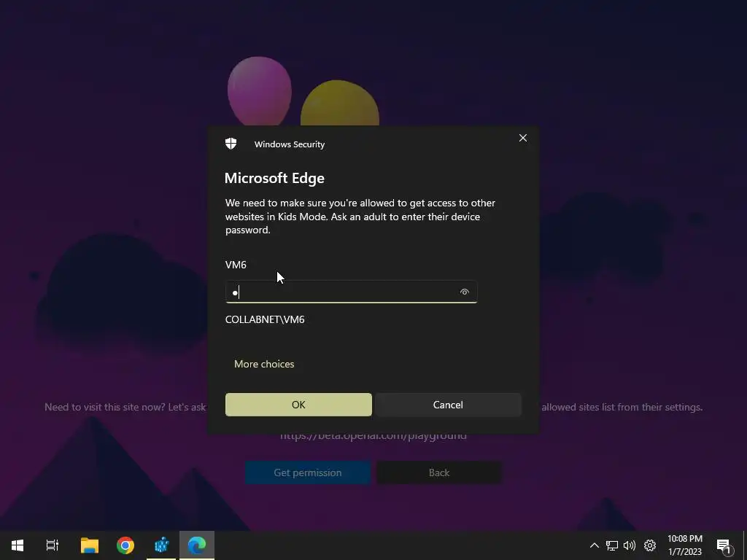
Task: Open the notification center icon
Action: click(724, 546)
